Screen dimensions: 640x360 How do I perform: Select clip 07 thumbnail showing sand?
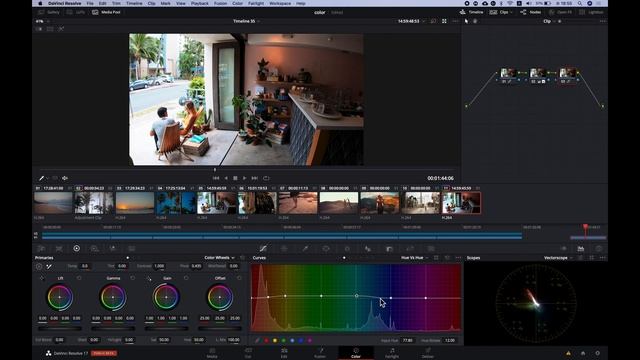(x=298, y=203)
